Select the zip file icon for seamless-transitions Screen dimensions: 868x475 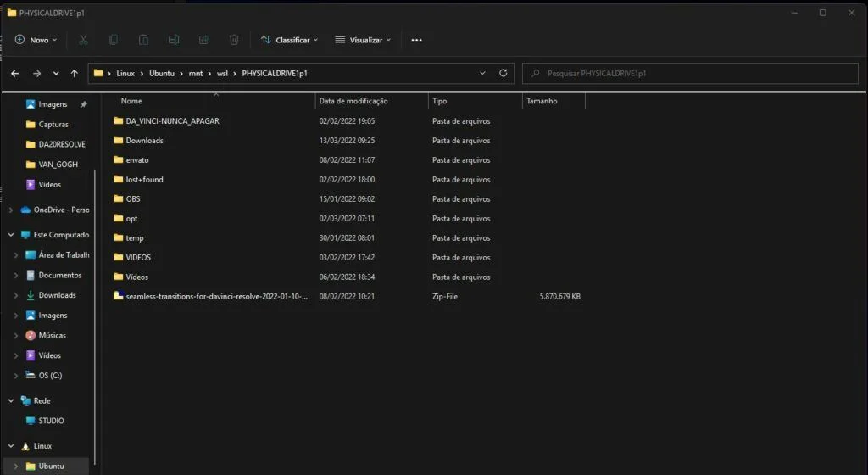click(x=119, y=296)
